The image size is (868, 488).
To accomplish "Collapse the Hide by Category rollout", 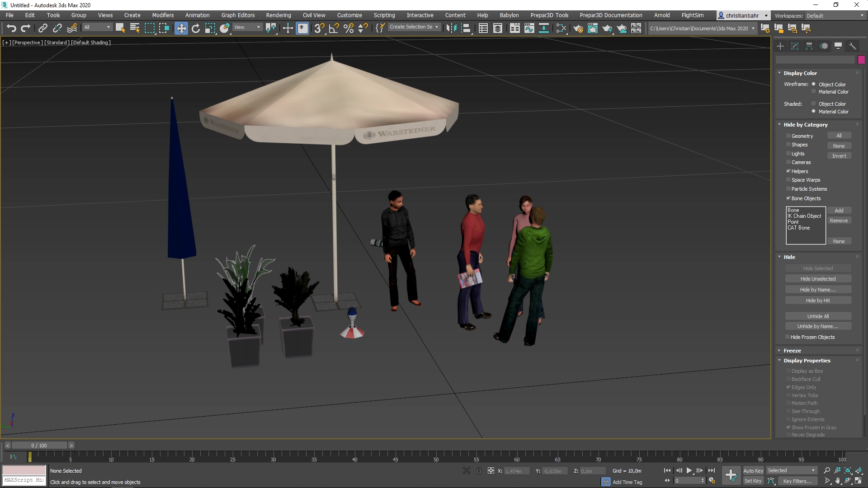I will 805,125.
